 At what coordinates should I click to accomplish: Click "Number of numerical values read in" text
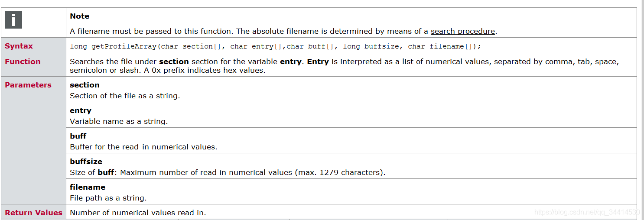point(138,213)
